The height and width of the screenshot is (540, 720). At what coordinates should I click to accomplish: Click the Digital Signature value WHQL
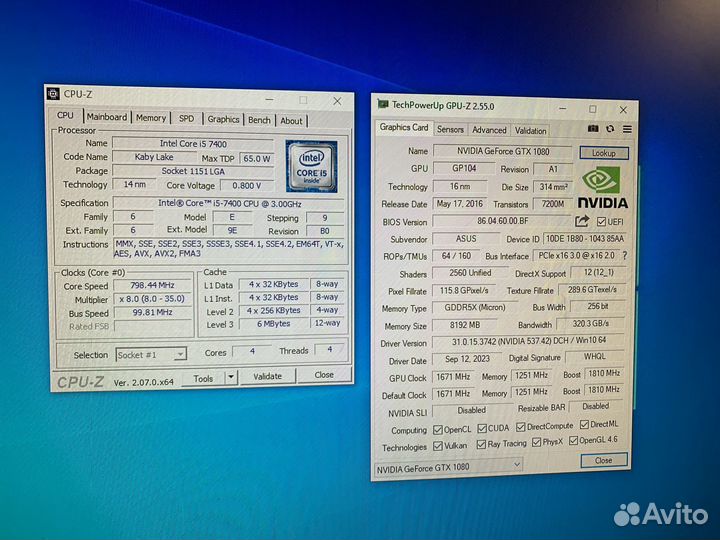pyautogui.click(x=595, y=356)
